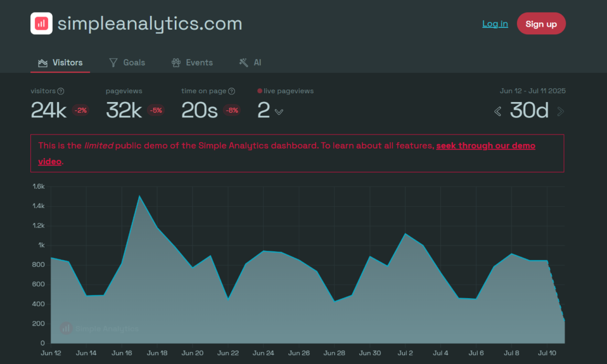Click the Jun 12 x-axis label
The width and height of the screenshot is (607, 364).
coord(51,353)
